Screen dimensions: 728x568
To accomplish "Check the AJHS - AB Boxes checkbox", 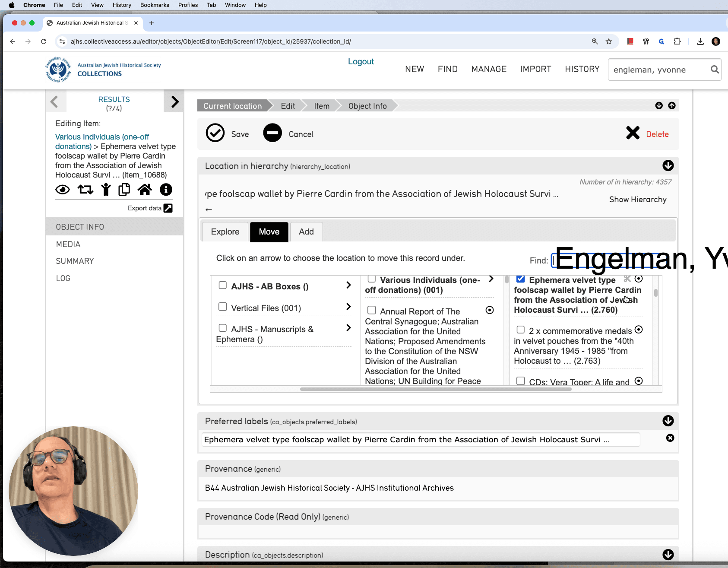I will [223, 285].
